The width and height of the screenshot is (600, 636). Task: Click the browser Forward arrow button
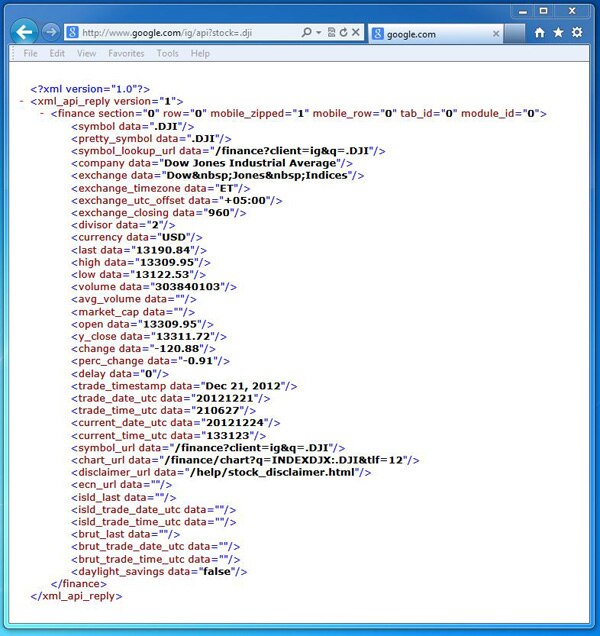51,33
